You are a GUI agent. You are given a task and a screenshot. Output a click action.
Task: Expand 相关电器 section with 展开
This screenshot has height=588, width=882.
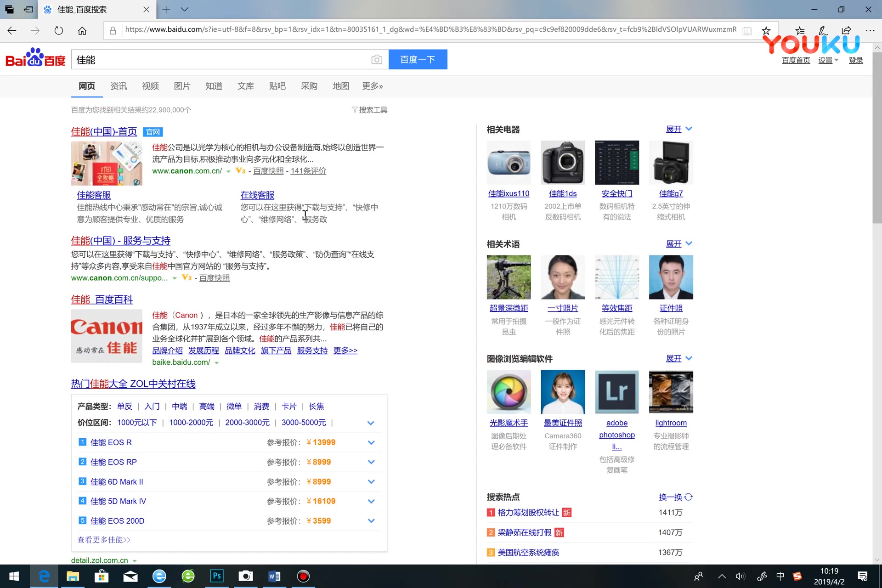(x=679, y=130)
